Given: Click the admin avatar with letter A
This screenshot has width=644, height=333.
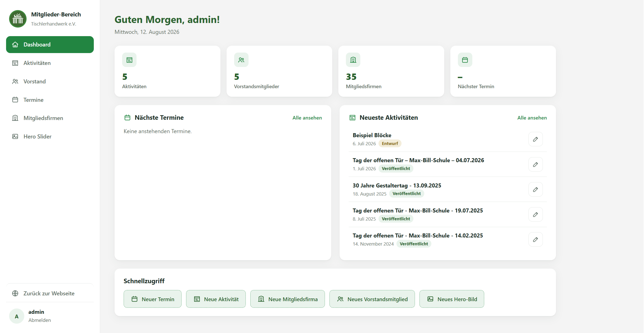Looking at the screenshot, I should [17, 316].
